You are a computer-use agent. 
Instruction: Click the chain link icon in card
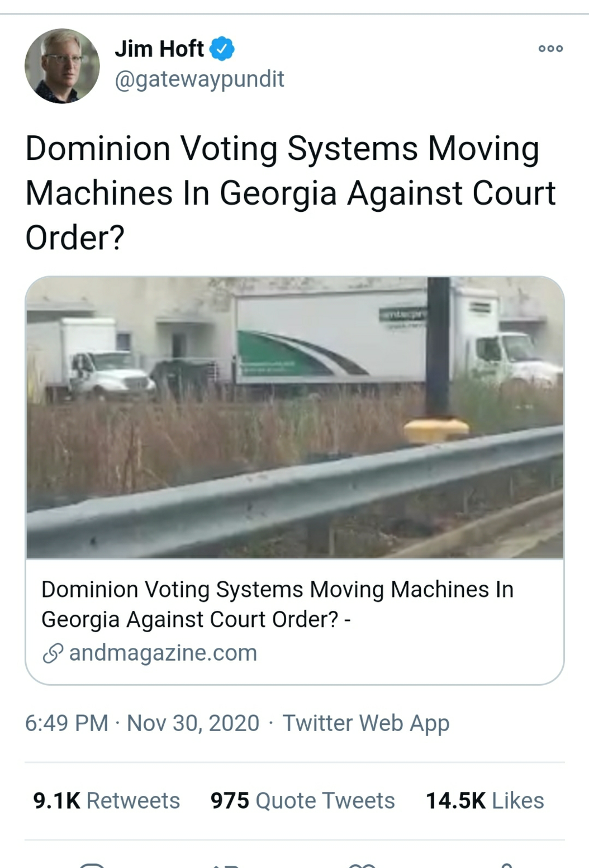pyautogui.click(x=53, y=653)
